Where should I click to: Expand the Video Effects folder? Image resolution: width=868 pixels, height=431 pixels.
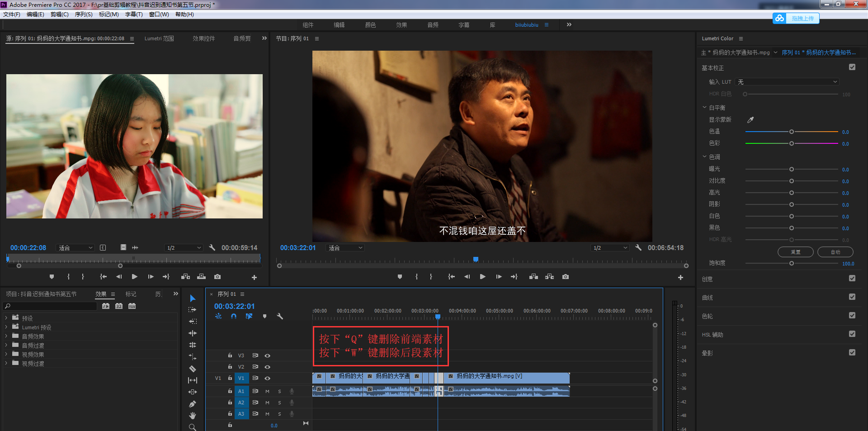tap(6, 354)
